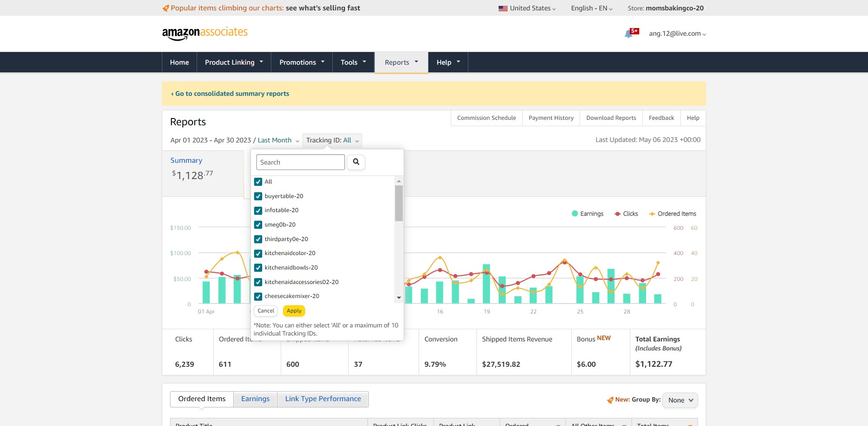Click the Bonus $6.00 value
Screen dimensions: 868x426
pos(586,364)
